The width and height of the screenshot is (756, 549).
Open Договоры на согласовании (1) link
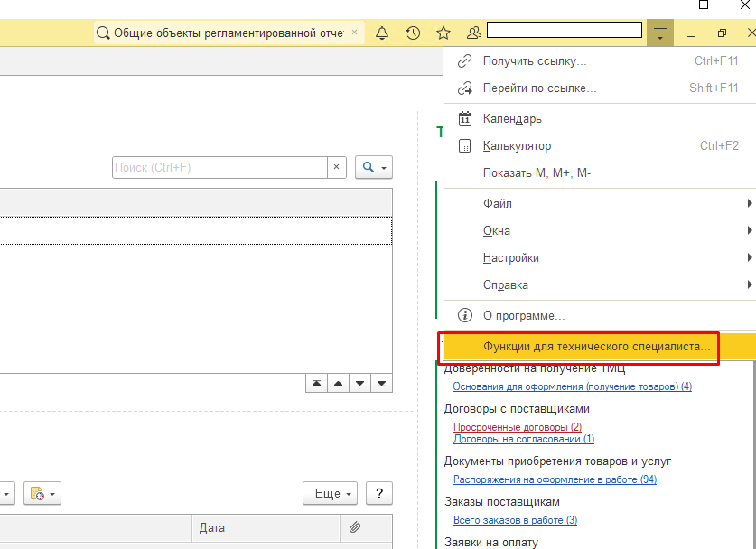click(x=524, y=439)
